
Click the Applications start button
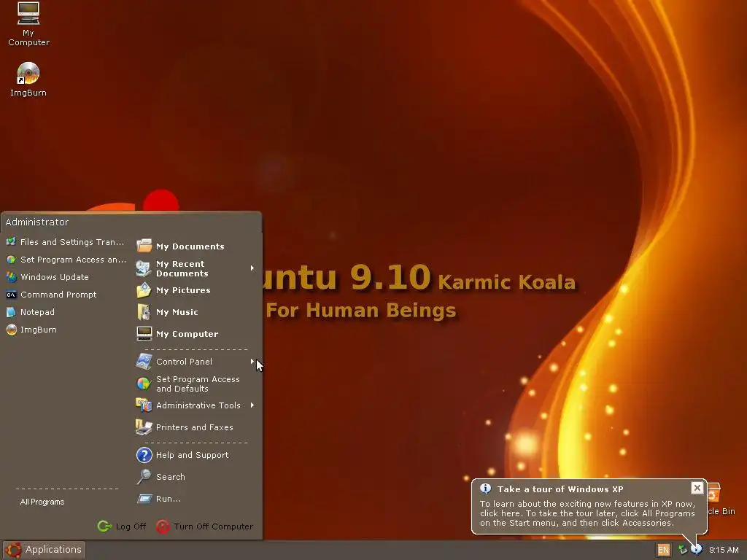click(44, 550)
